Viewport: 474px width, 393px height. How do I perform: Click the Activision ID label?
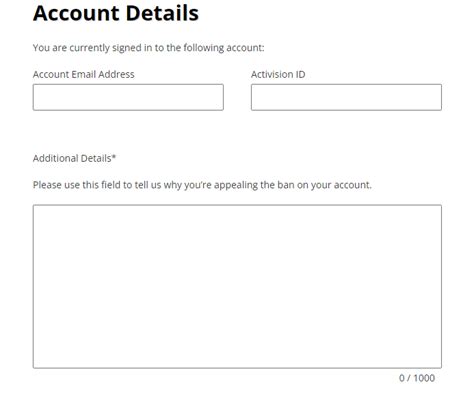(x=278, y=74)
